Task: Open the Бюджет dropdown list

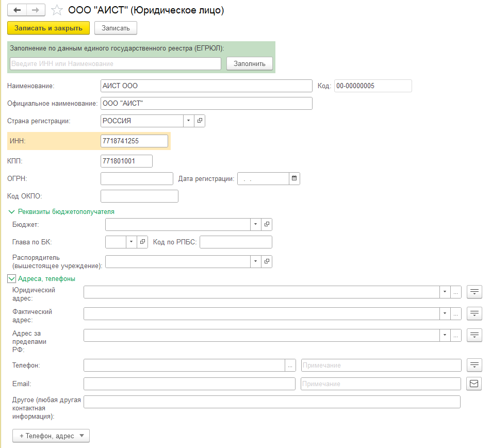Action: [x=255, y=224]
